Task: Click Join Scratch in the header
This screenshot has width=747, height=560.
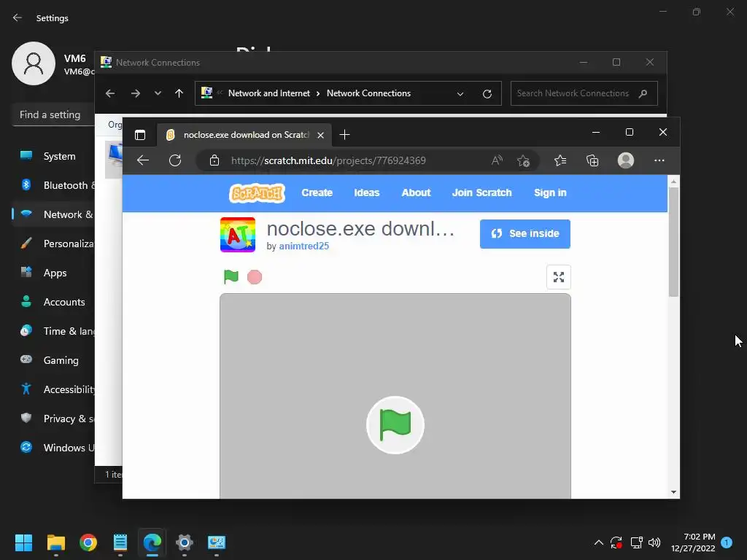Action: (481, 192)
